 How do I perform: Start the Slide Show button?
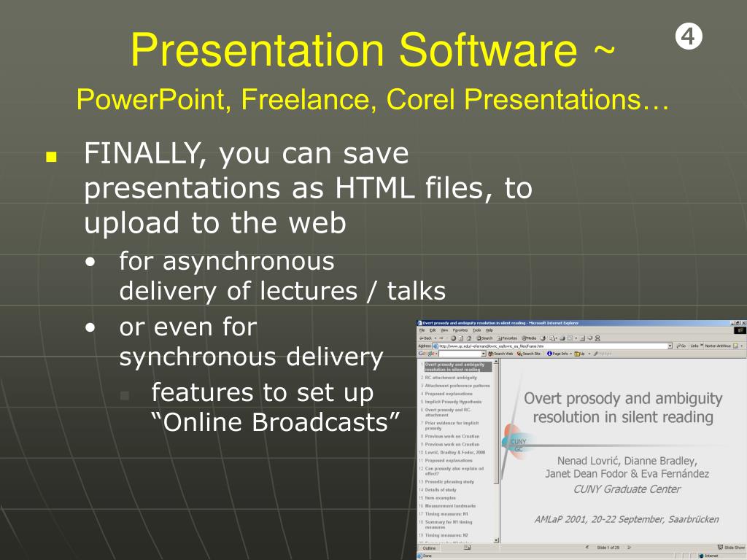[731, 548]
